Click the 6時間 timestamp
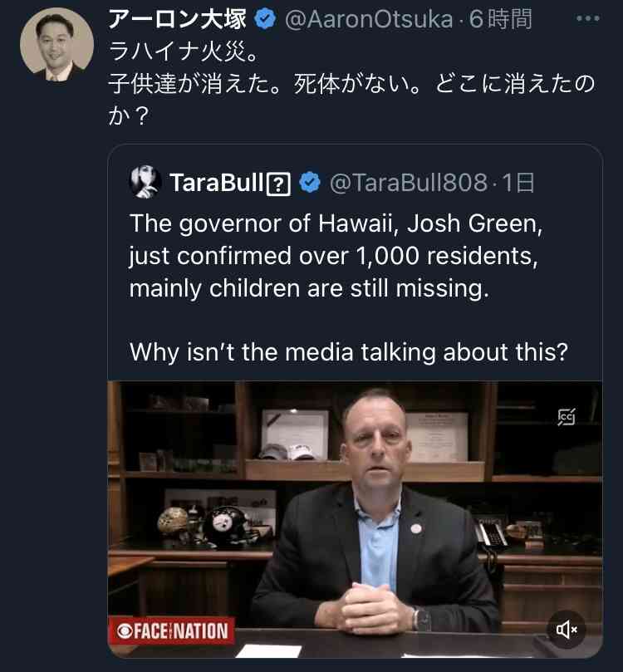This screenshot has height=672, width=623. click(500, 19)
